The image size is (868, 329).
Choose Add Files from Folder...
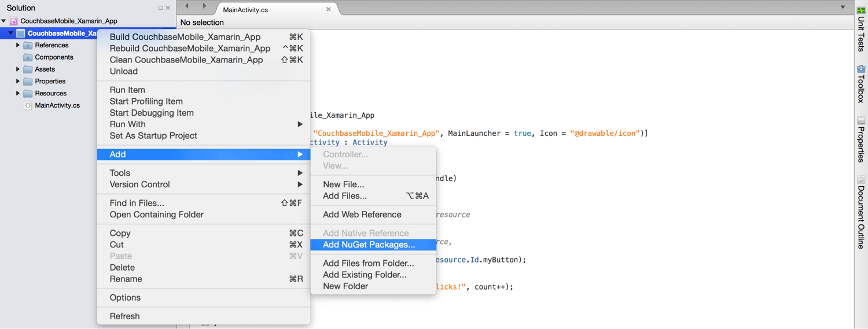tap(373, 263)
